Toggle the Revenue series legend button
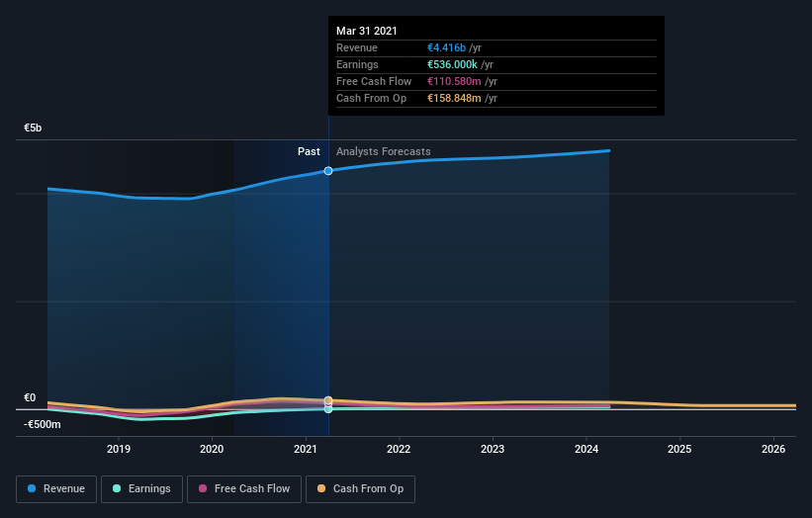 [x=56, y=489]
